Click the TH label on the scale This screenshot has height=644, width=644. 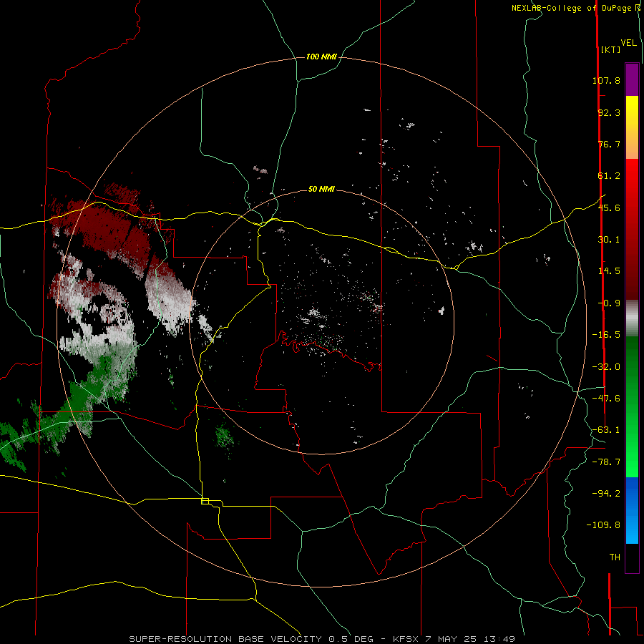click(x=615, y=557)
